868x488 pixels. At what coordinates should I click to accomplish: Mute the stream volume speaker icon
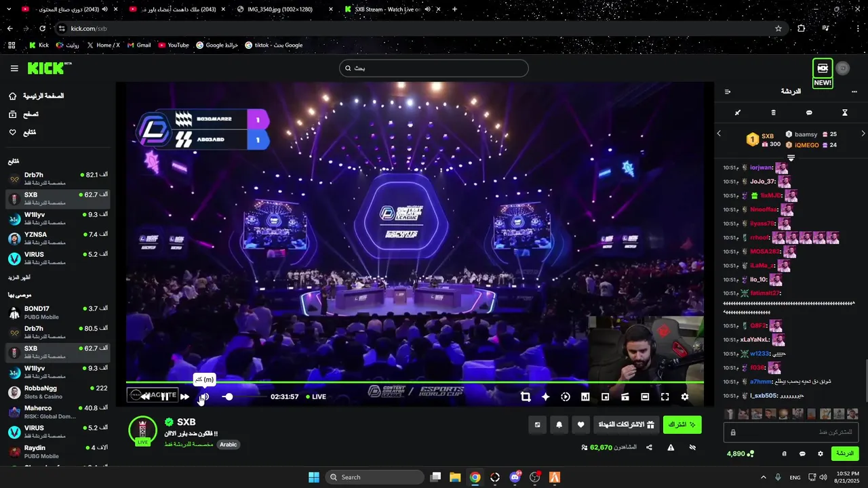204,396
